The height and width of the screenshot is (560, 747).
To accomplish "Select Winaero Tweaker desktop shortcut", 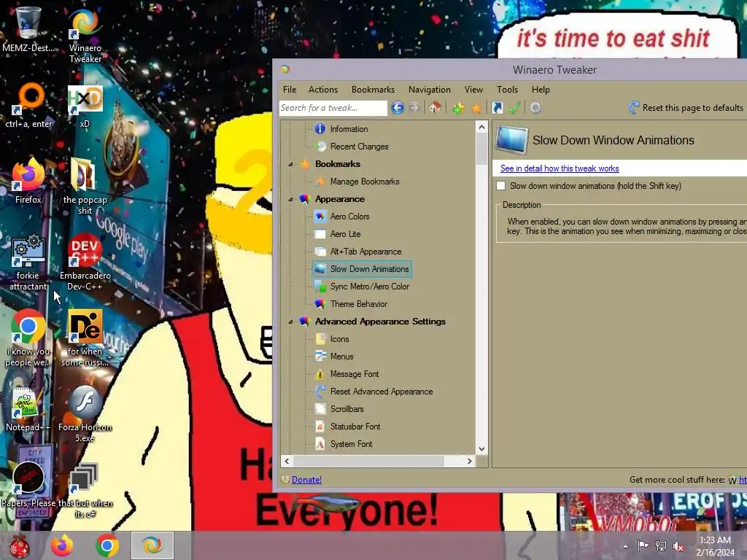I will point(85,35).
